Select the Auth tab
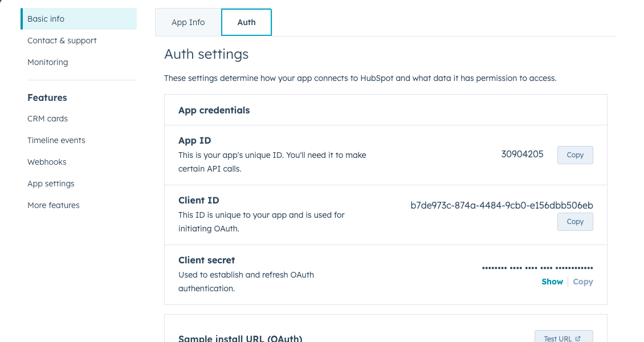 coord(246,22)
